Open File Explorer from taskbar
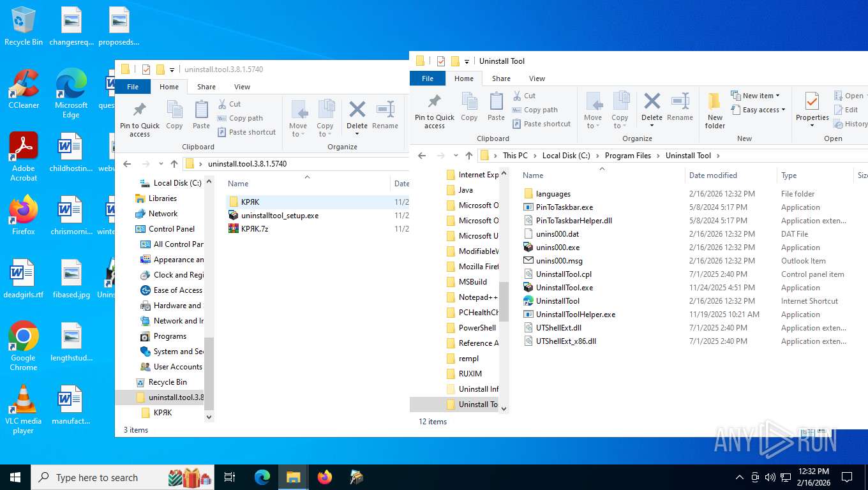 pos(293,477)
